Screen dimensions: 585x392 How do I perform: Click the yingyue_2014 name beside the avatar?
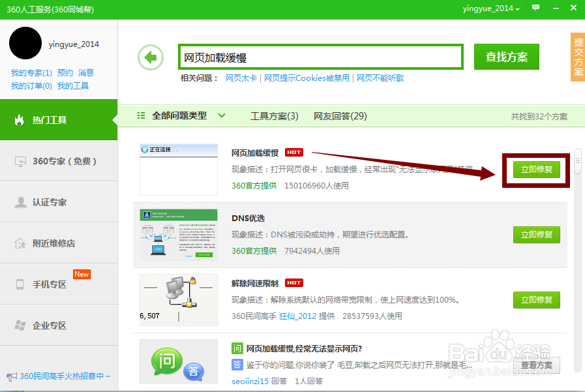click(74, 44)
